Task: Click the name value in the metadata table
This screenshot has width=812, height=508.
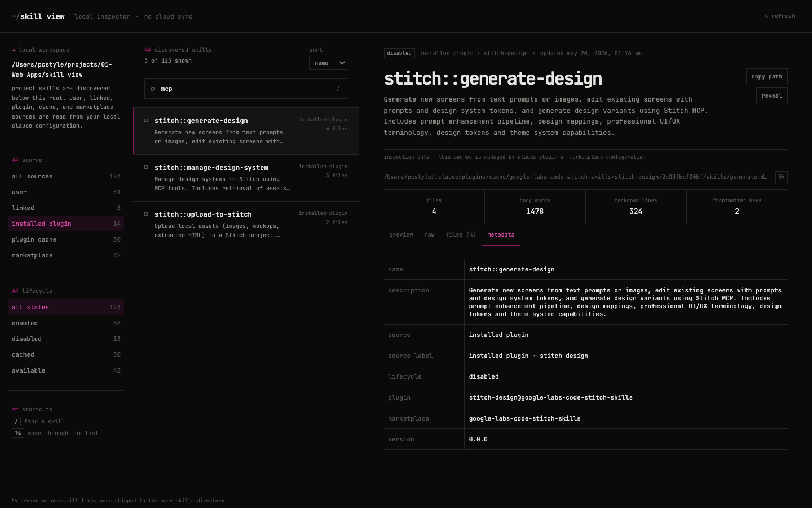Action: 512,270
